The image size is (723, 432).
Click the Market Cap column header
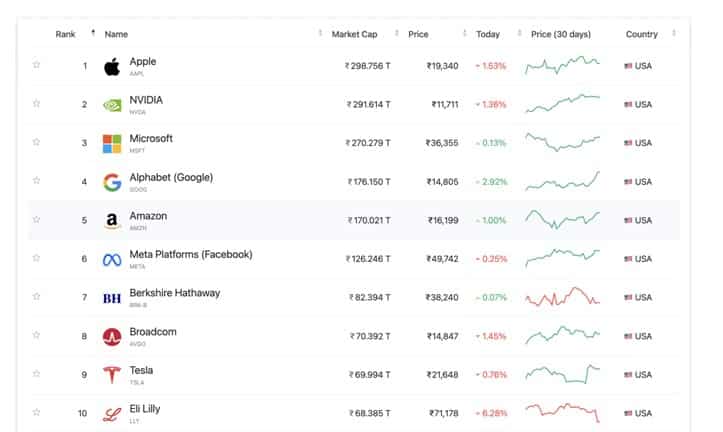(355, 34)
